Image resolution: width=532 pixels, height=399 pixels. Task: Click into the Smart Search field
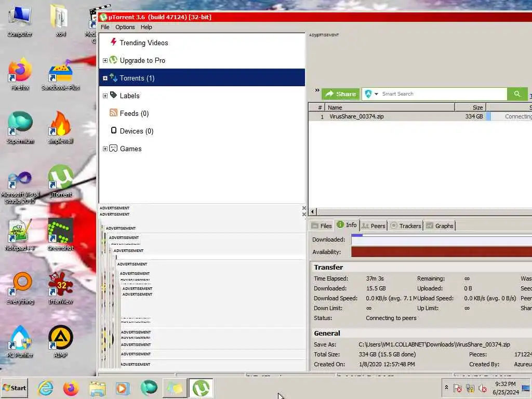click(443, 94)
